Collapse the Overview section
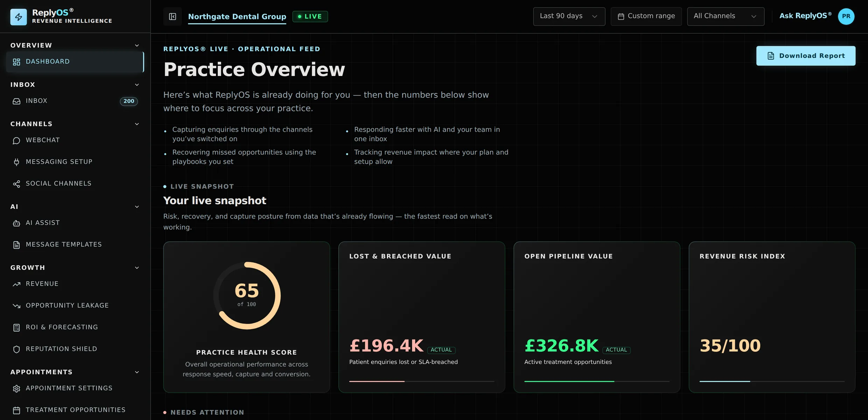The width and height of the screenshot is (868, 420). (x=137, y=46)
